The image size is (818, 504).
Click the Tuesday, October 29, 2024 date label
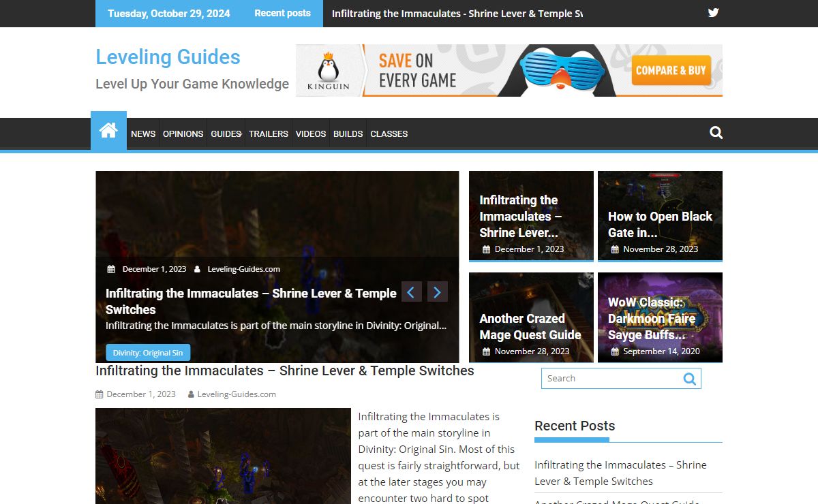[x=169, y=14]
